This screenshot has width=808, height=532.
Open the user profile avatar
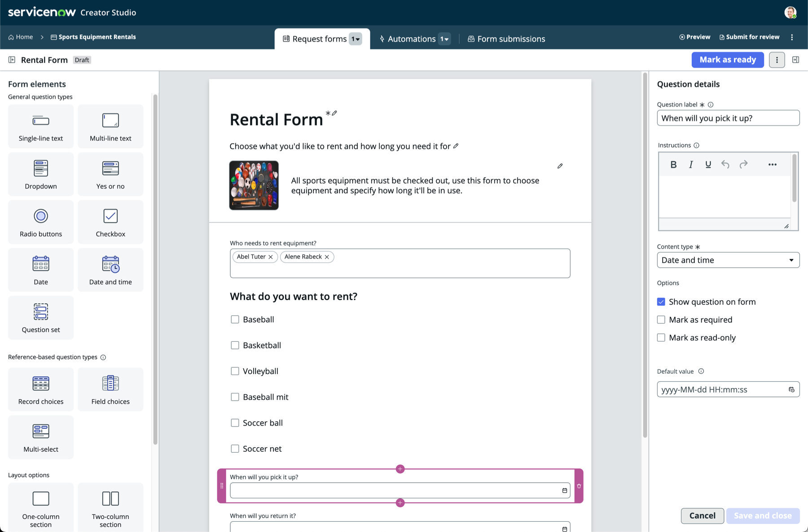click(790, 13)
